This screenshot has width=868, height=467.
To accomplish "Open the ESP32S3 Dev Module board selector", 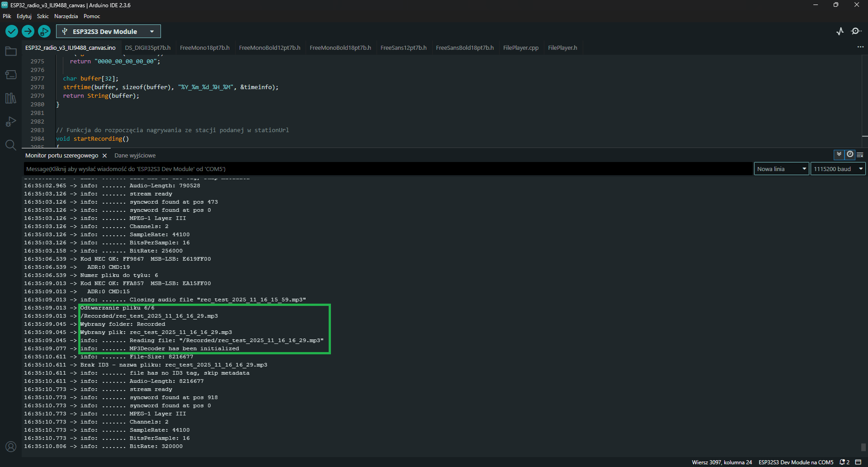I will (108, 31).
